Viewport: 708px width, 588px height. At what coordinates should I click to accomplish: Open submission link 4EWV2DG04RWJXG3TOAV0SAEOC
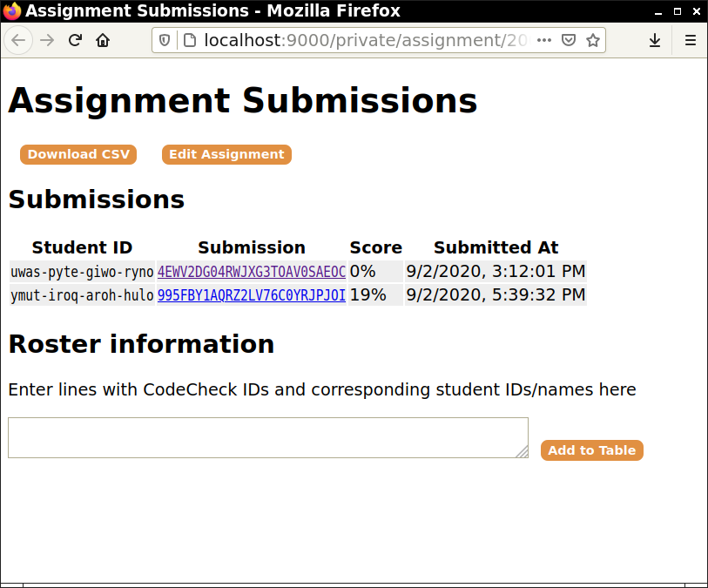(252, 272)
